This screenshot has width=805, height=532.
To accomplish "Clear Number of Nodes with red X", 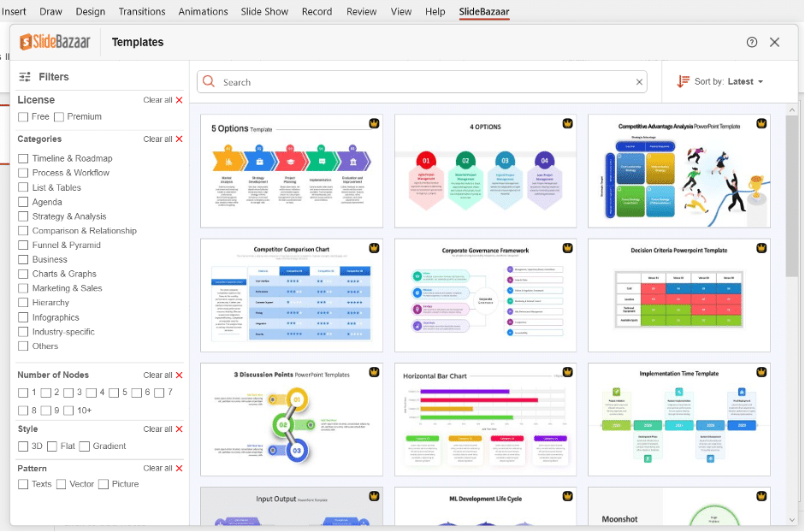I will tap(179, 375).
